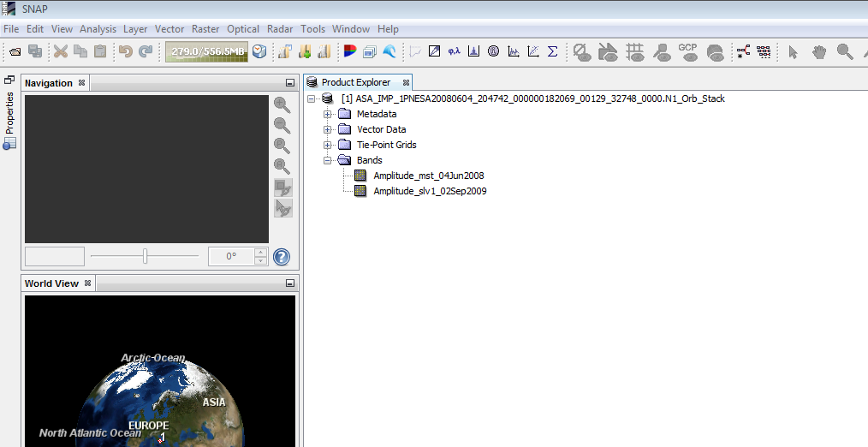Open Navigation panel help question-mark
The image size is (868, 447).
[x=282, y=256]
